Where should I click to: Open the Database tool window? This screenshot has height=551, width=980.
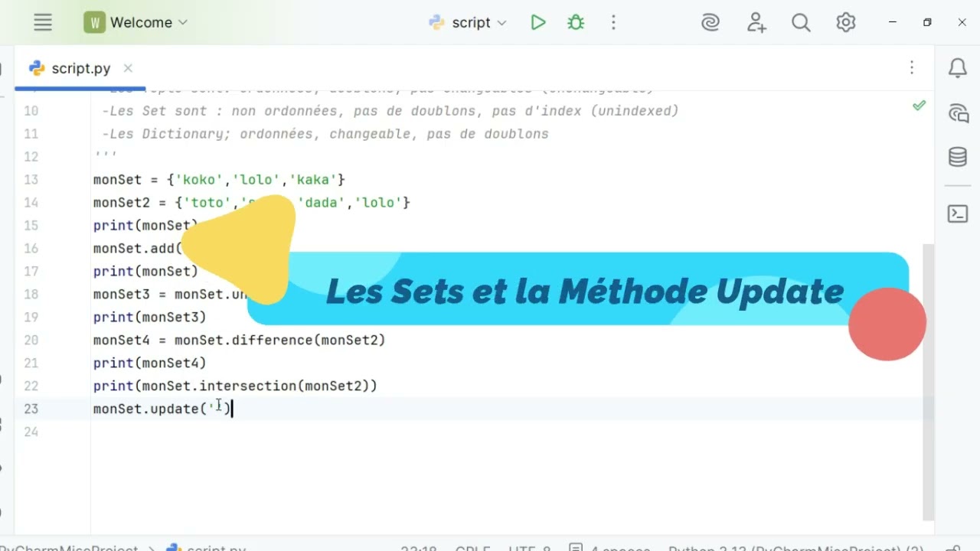click(958, 158)
